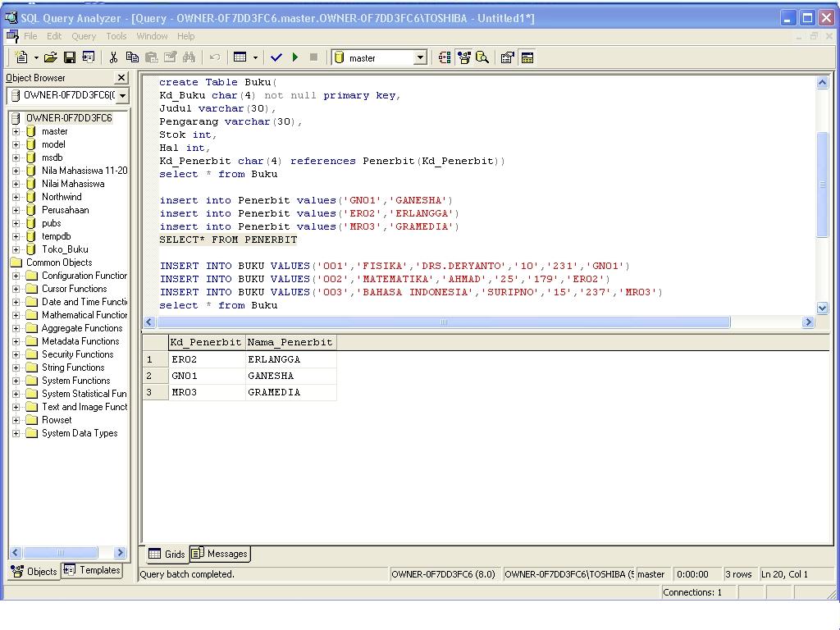The width and height of the screenshot is (840, 630).
Task: Close the Object Browser panel
Action: click(x=121, y=78)
